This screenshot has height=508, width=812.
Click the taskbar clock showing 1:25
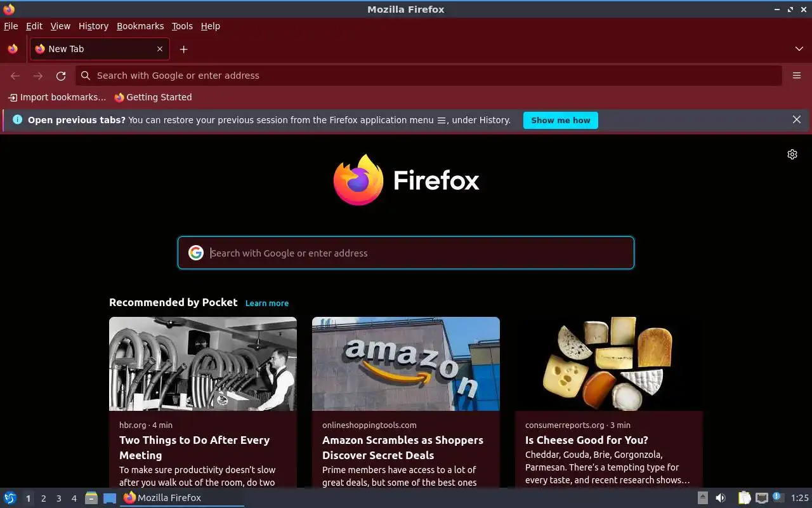point(800,498)
